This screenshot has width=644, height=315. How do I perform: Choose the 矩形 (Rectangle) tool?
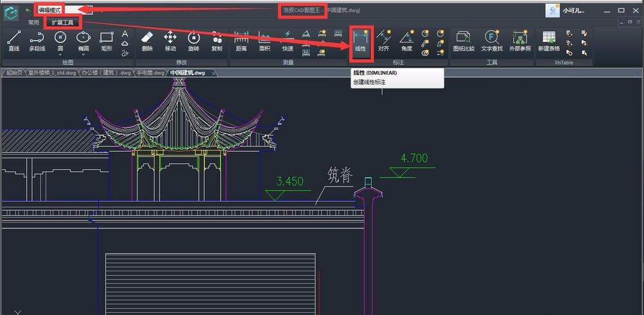[x=107, y=40]
